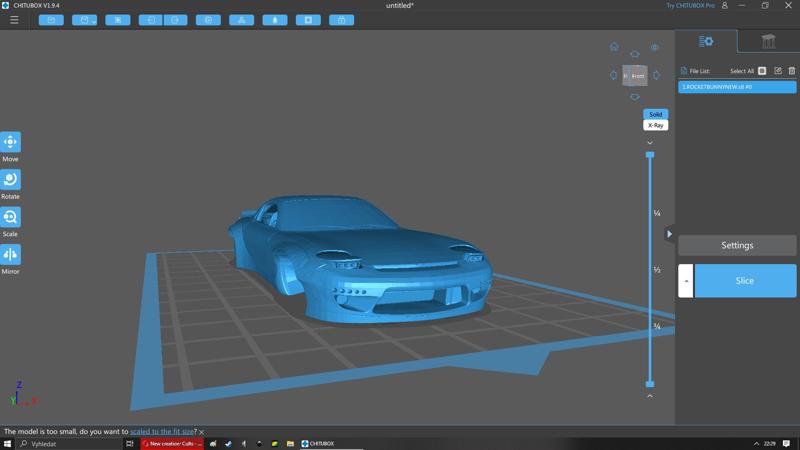Click the edit file list icon
This screenshot has height=450, width=800.
(x=778, y=71)
